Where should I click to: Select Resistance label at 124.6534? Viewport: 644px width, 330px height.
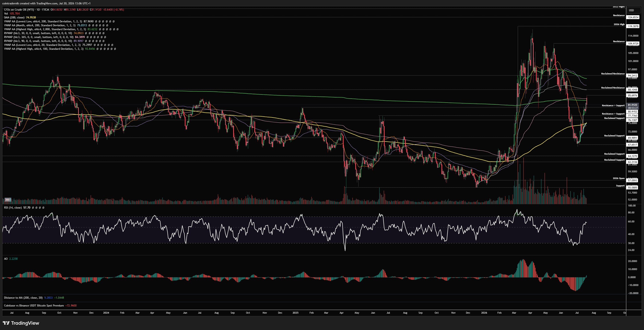(x=619, y=15)
